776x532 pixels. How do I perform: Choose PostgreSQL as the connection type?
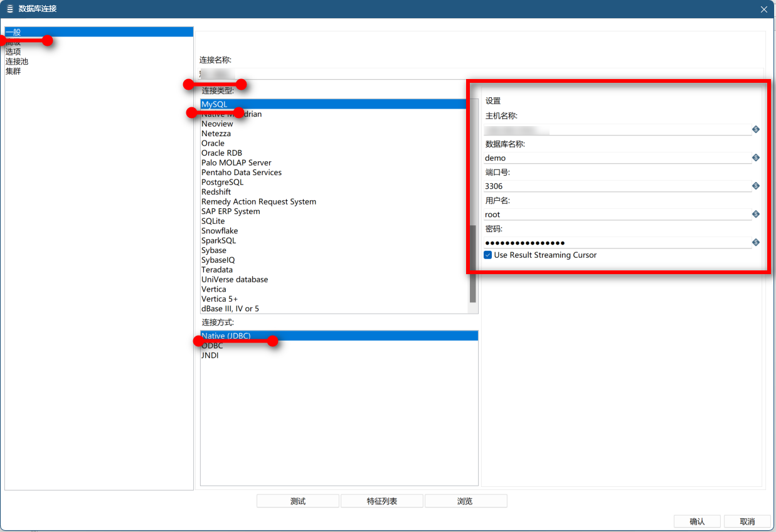(x=222, y=182)
